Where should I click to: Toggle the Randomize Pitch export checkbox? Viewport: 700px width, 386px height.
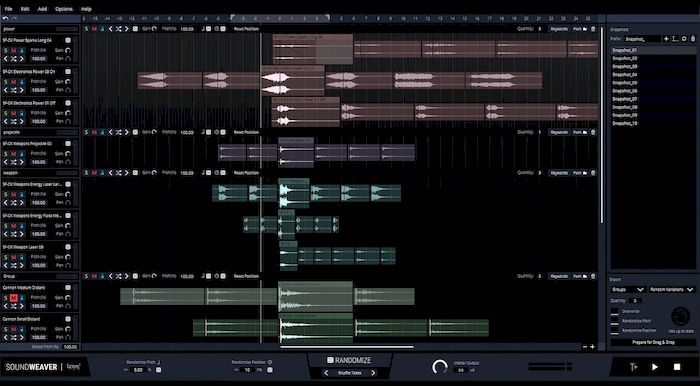[x=615, y=321]
